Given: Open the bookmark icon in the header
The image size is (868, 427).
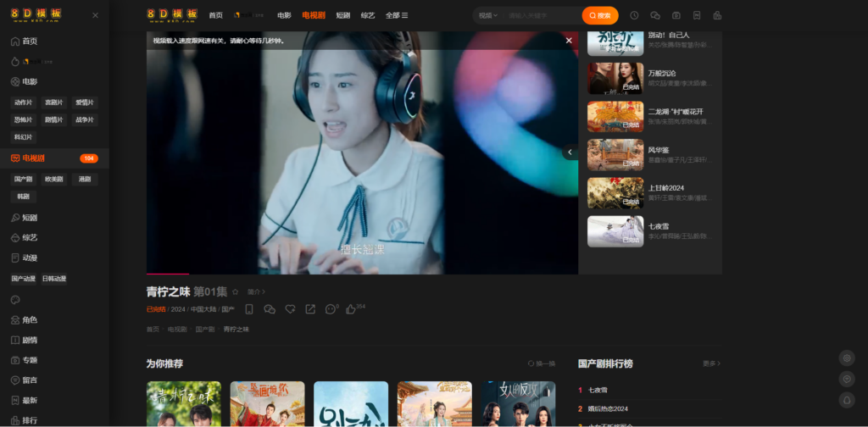Looking at the screenshot, I should 697,15.
